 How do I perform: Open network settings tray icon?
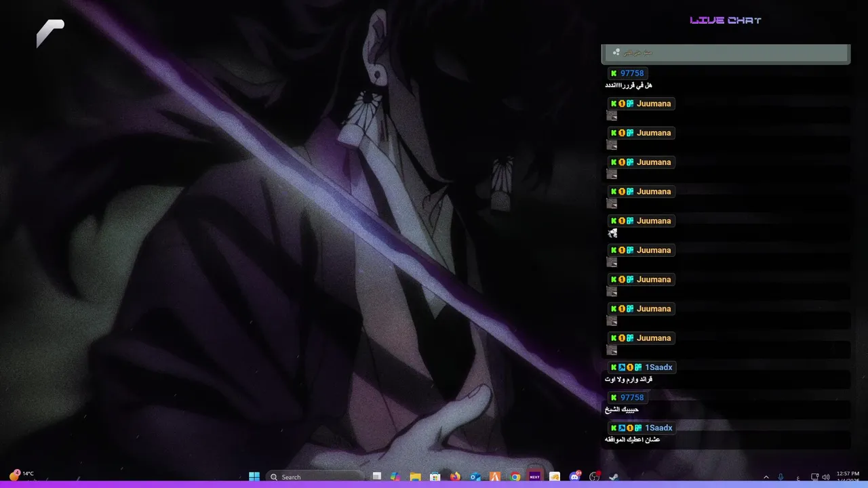tap(814, 477)
